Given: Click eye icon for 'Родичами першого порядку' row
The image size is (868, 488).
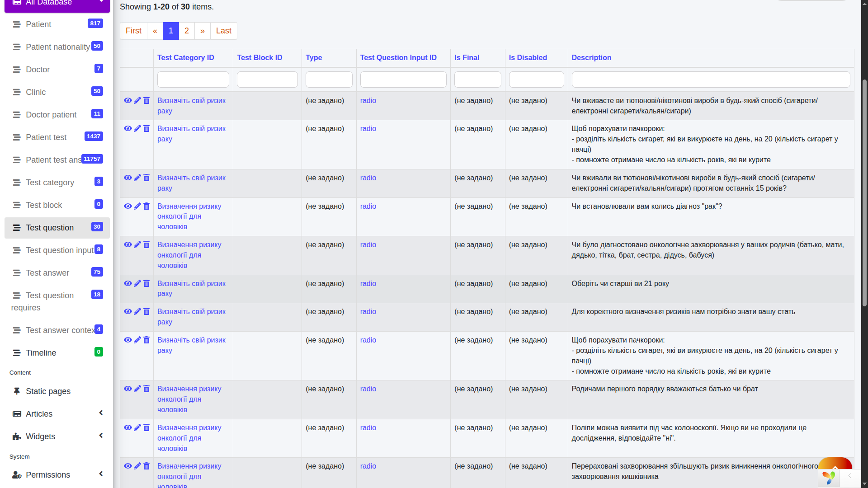Looking at the screenshot, I should click(128, 389).
